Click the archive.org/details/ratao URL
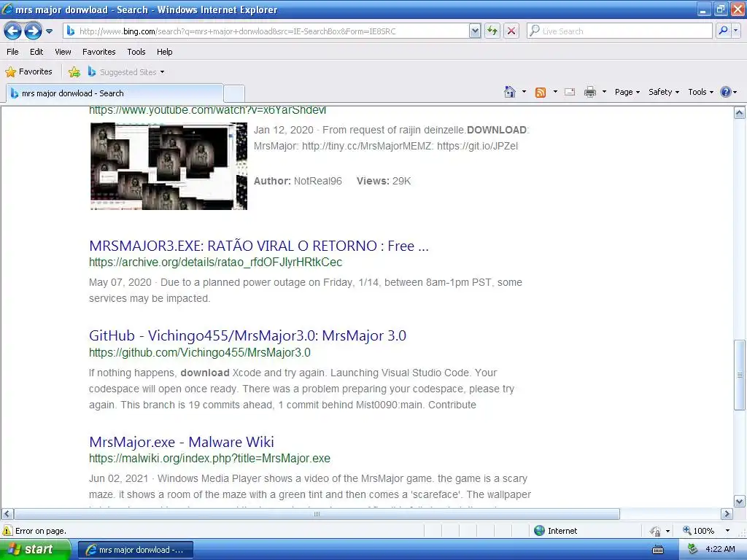Screen dimensions: 747x560 click(215, 262)
